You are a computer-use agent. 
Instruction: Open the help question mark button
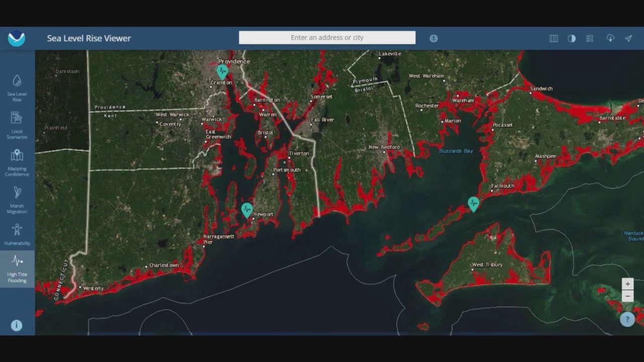click(x=627, y=319)
